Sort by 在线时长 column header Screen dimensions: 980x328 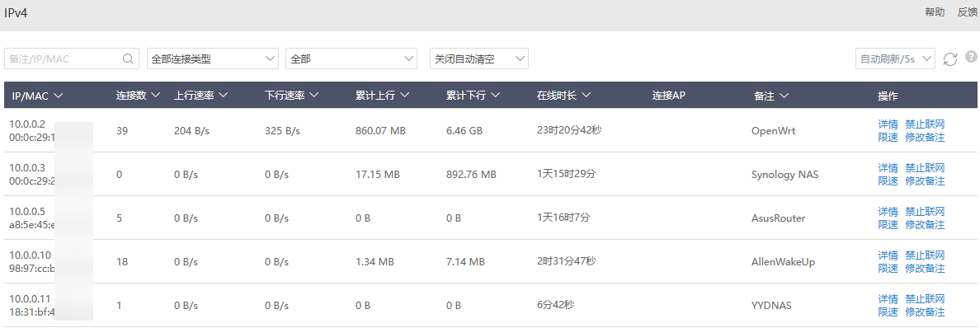(x=563, y=96)
